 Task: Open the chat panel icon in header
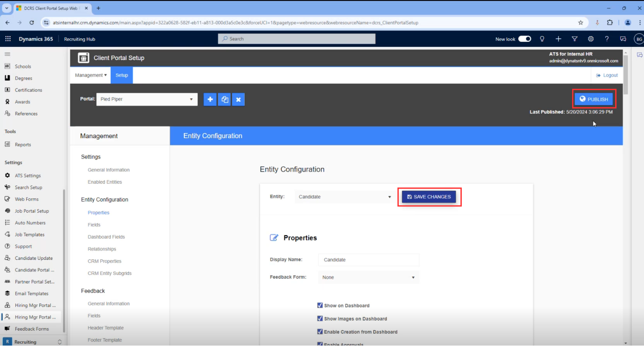[x=623, y=39]
